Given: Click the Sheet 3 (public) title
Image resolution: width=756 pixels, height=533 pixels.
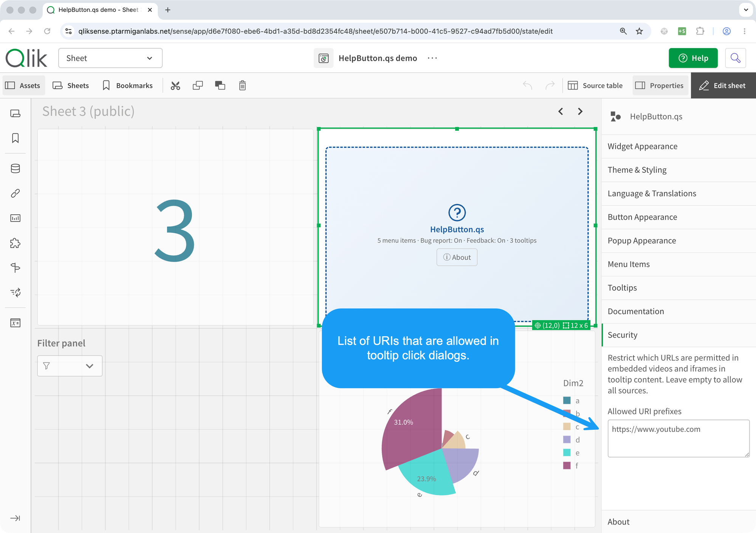Looking at the screenshot, I should (x=88, y=111).
